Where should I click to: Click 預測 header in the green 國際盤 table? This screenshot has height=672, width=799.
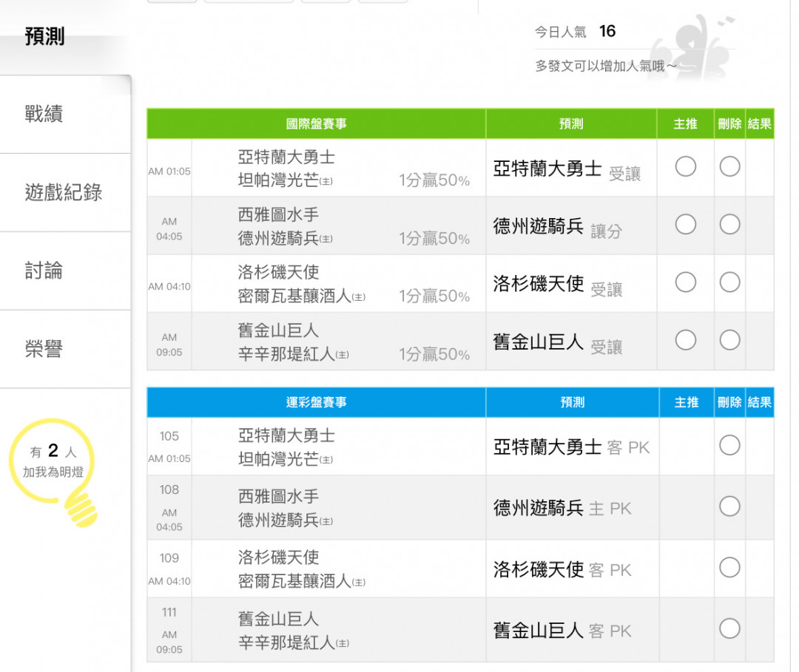point(571,123)
